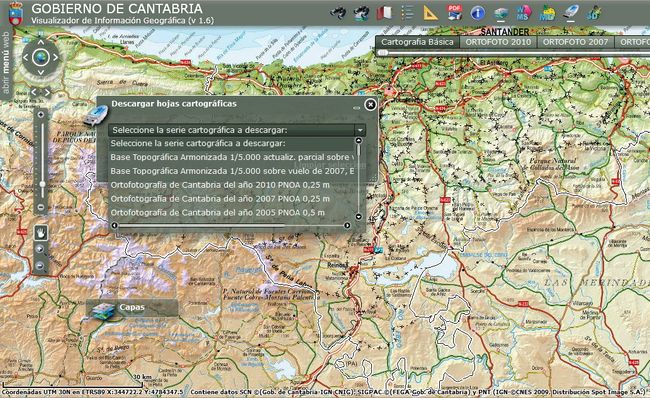Select Ortofotografía de Cantabria 2007 PNOA option
This screenshot has width=650, height=398.
[x=231, y=199]
